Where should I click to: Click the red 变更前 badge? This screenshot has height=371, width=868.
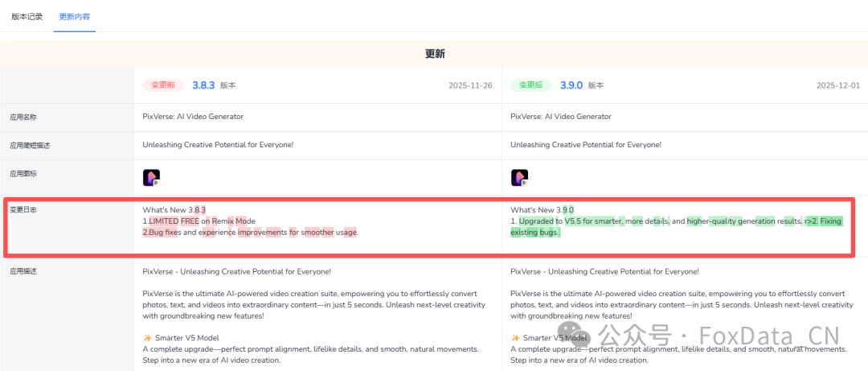click(x=163, y=85)
